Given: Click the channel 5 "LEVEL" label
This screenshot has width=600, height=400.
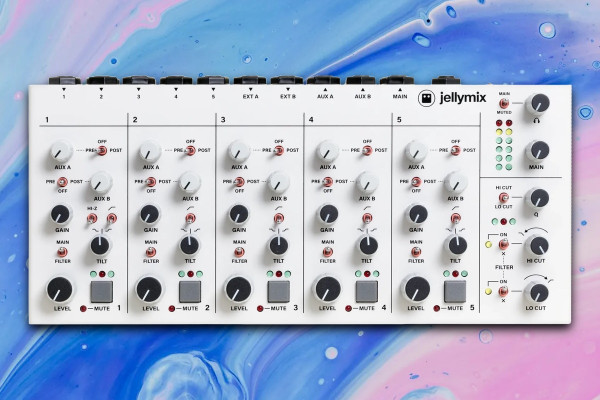Looking at the screenshot, I should [x=416, y=308].
